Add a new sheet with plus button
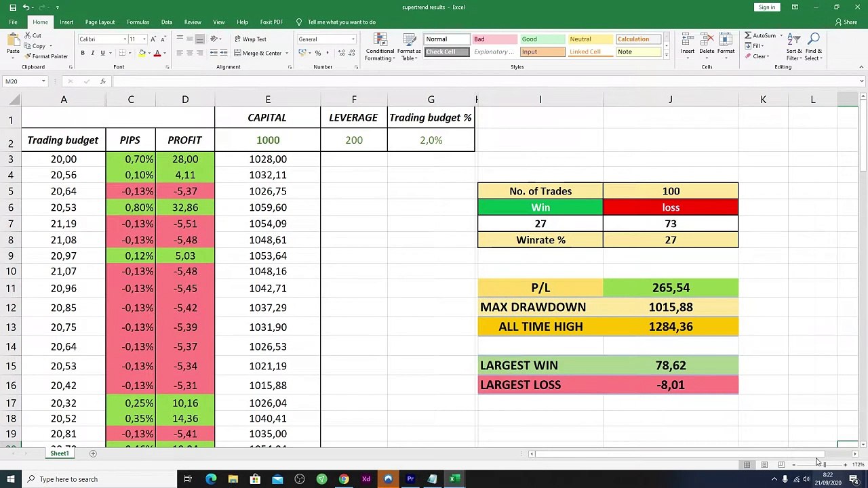Viewport: 868px width, 488px height. click(93, 453)
